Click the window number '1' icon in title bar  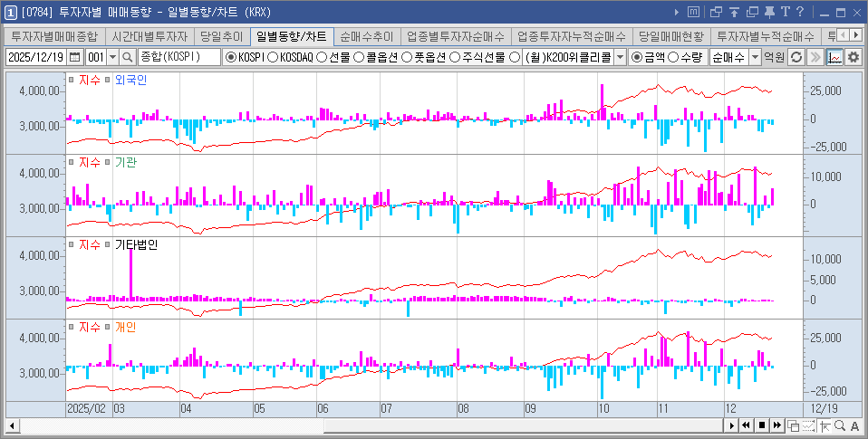point(11,12)
